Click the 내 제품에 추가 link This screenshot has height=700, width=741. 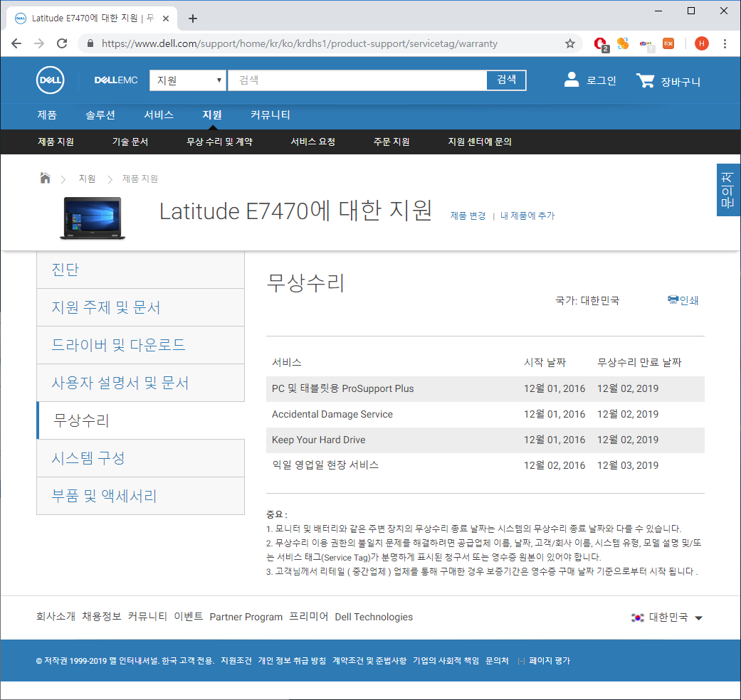(527, 216)
